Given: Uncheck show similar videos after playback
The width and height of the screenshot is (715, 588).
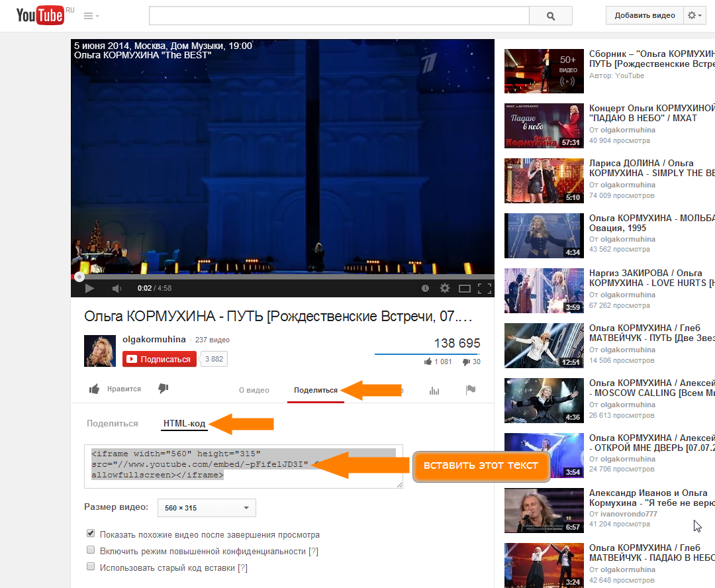Looking at the screenshot, I should [x=91, y=534].
